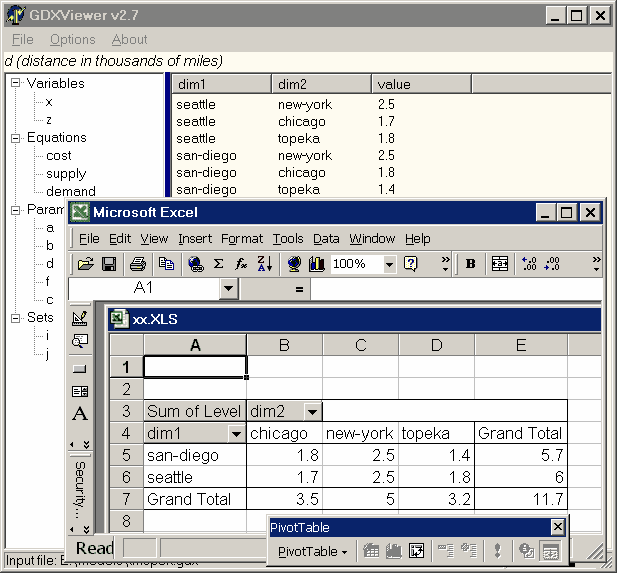Image resolution: width=617 pixels, height=573 pixels.
Task: Open the Options menu in GDXViewer
Action: (72, 39)
